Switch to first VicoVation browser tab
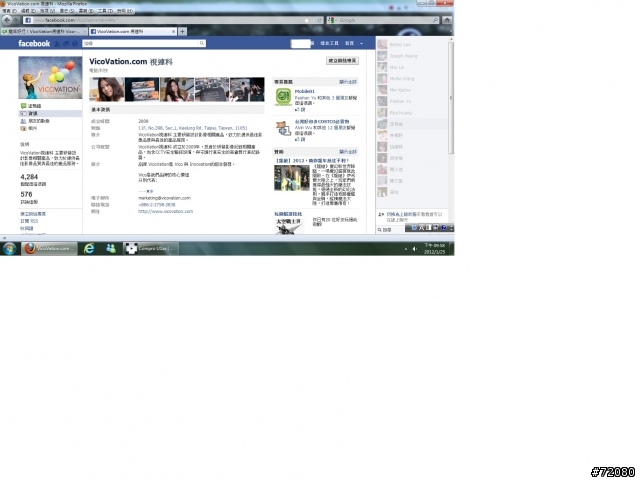This screenshot has height=480, width=640. (44, 31)
